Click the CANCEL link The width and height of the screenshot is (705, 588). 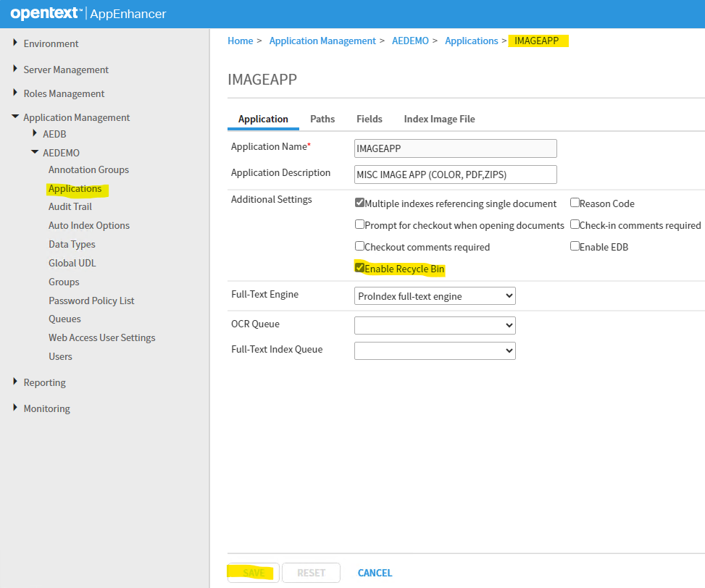coord(375,573)
